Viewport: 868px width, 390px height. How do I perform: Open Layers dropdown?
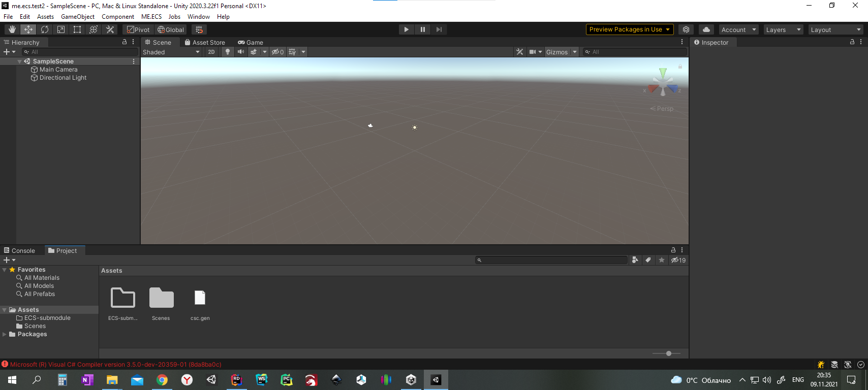point(783,29)
